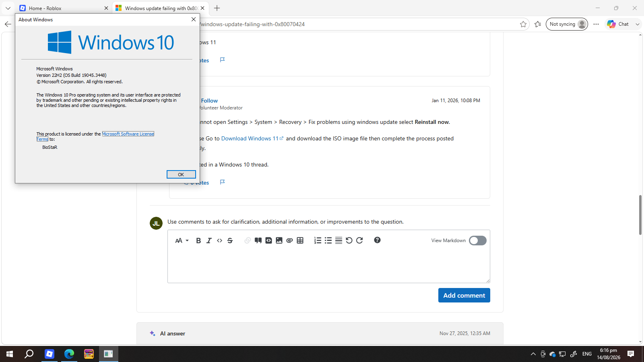Insert a block quote in the comment
Image resolution: width=644 pixels, height=362 pixels.
(258, 241)
